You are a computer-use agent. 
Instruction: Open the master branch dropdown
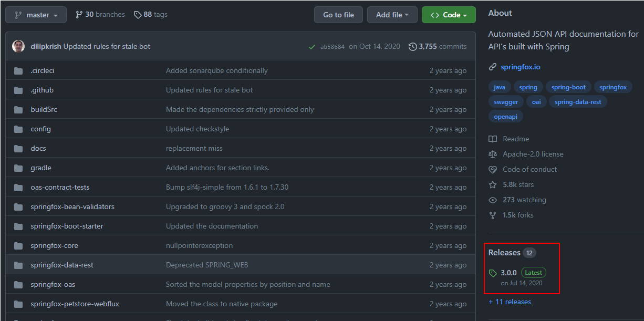point(36,15)
